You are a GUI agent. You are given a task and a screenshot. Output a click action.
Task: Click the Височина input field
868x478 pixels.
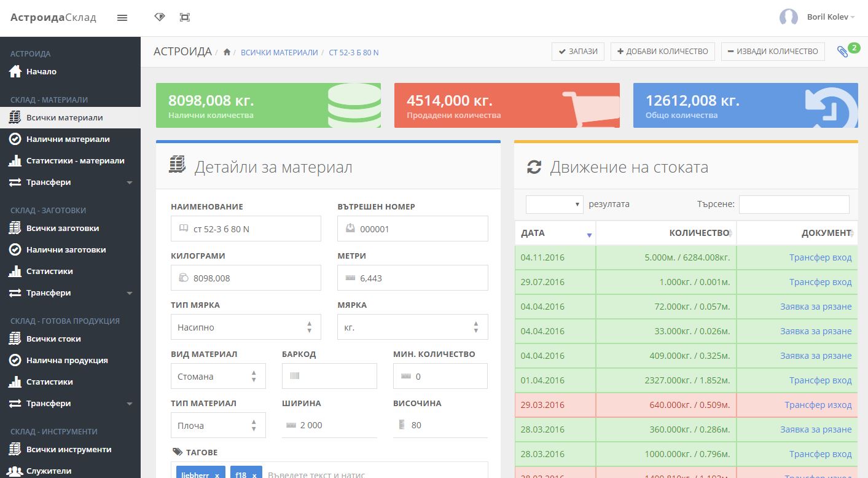440,425
